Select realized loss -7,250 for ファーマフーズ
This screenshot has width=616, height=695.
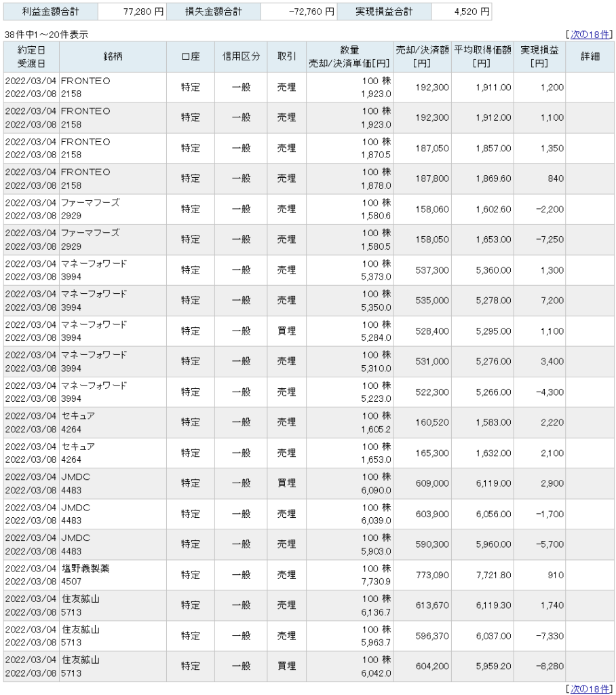click(x=550, y=240)
